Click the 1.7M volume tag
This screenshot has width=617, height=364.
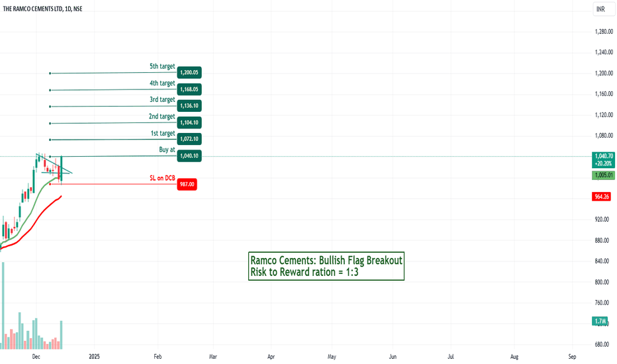click(600, 321)
